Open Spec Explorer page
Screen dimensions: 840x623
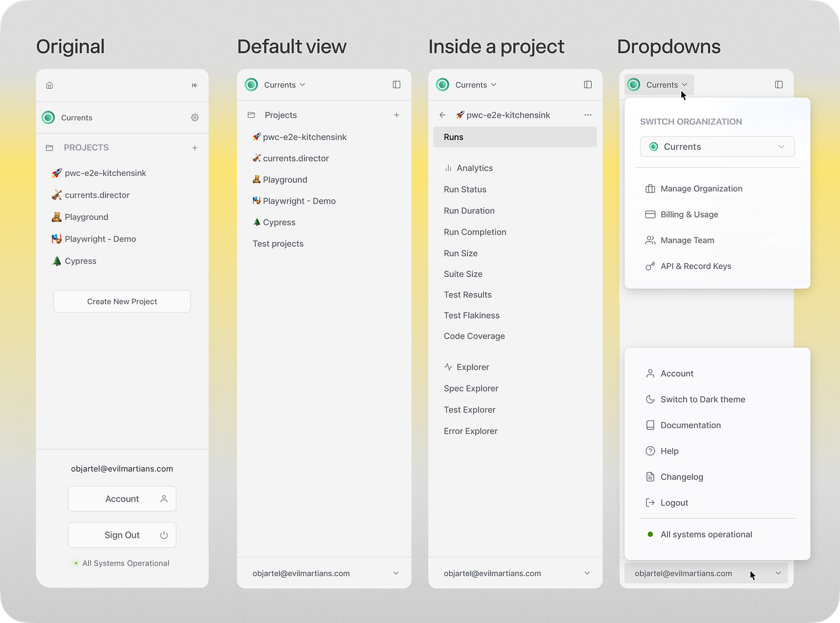coord(471,388)
